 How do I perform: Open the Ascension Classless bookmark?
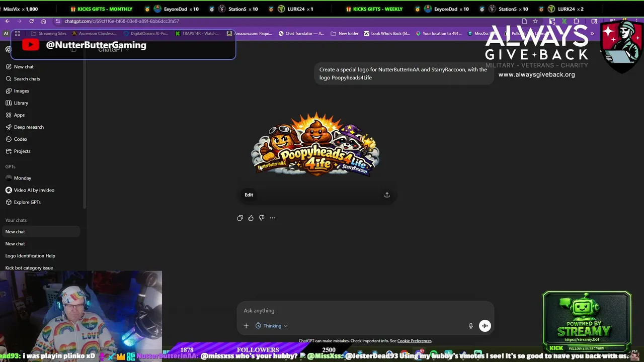point(94,34)
